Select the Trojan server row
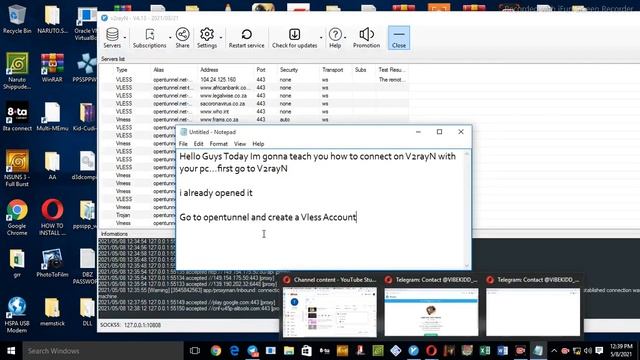The width and height of the screenshot is (640, 360). point(138,215)
